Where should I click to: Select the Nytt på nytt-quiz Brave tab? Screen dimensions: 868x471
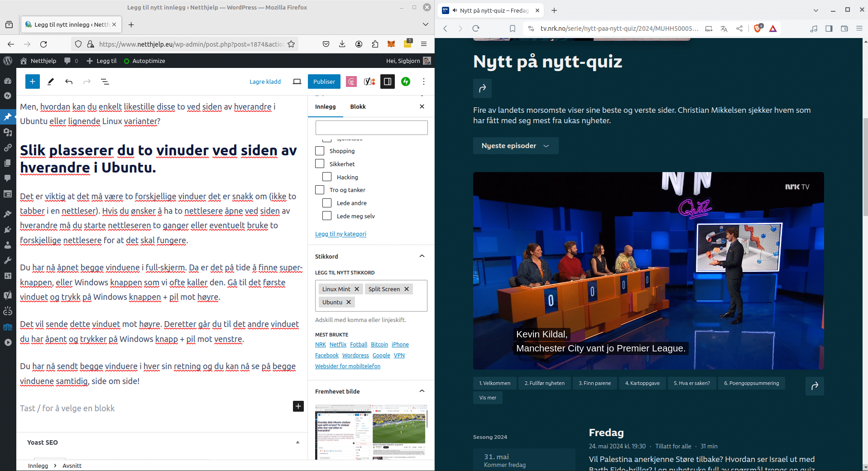click(490, 10)
